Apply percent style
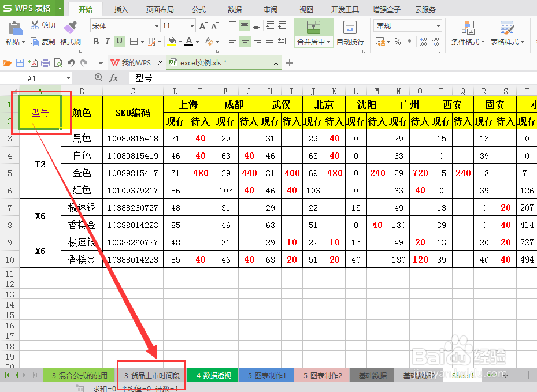The width and height of the screenshot is (537, 392). point(397,42)
